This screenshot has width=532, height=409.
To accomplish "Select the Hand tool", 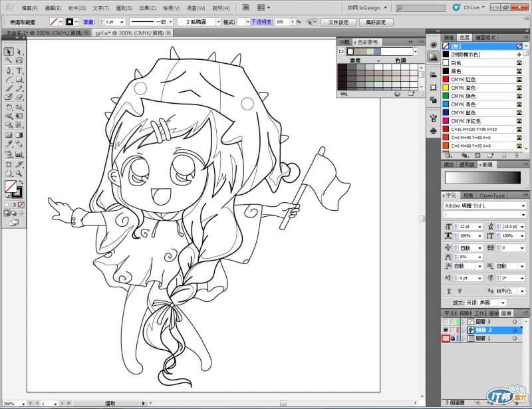I will (x=9, y=174).
